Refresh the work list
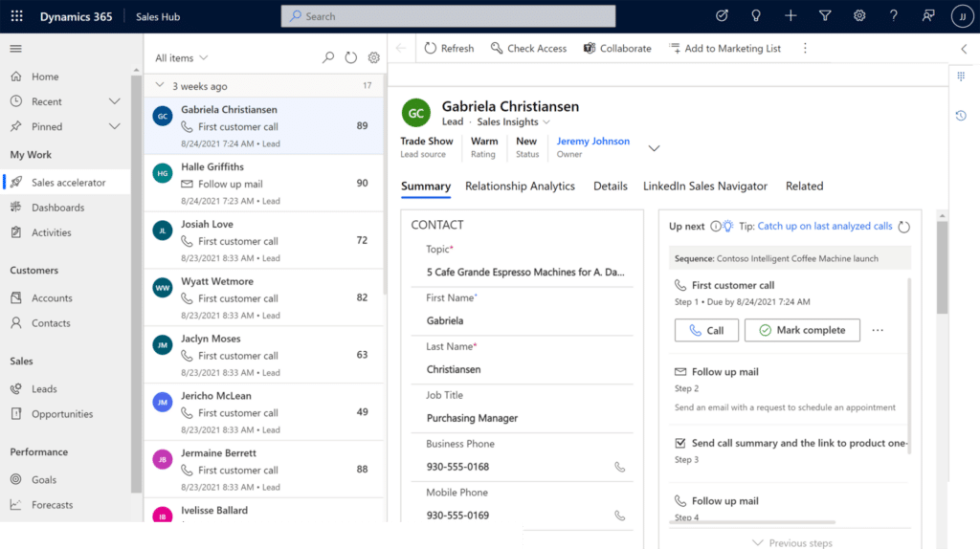980x549 pixels. (350, 57)
